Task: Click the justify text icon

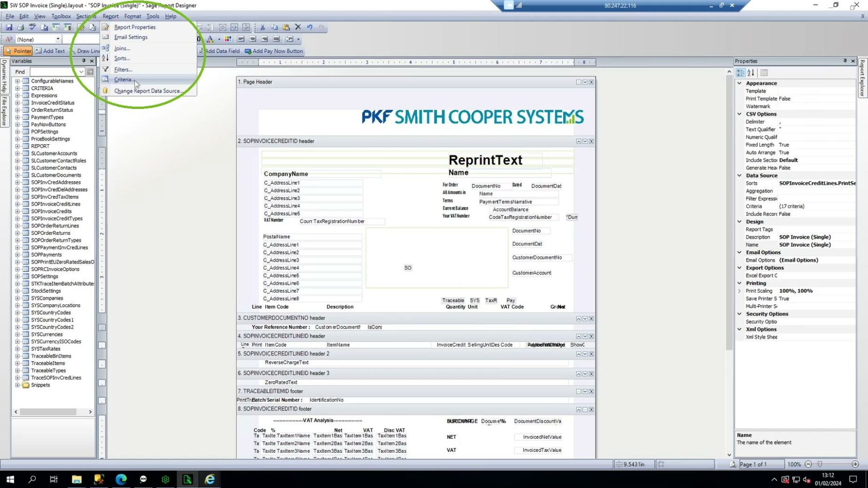Action: click(276, 39)
